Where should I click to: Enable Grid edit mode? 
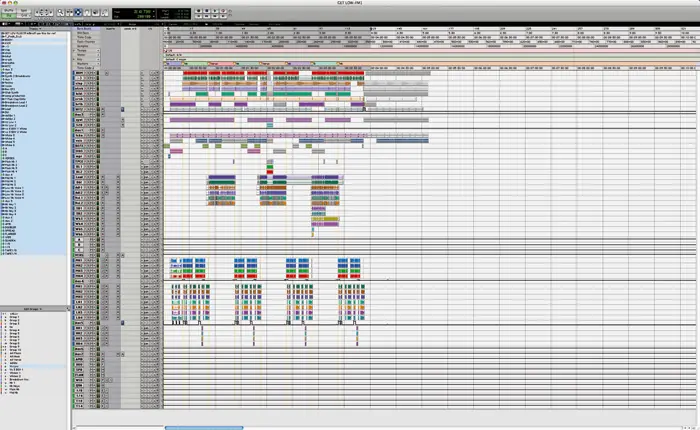(x=24, y=15)
